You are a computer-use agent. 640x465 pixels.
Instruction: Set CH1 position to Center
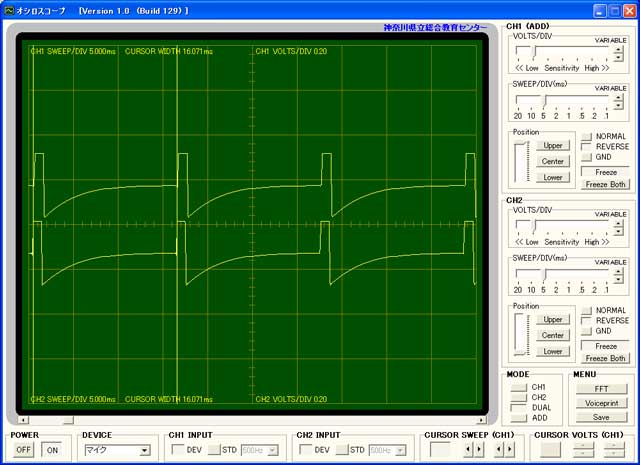point(553,161)
